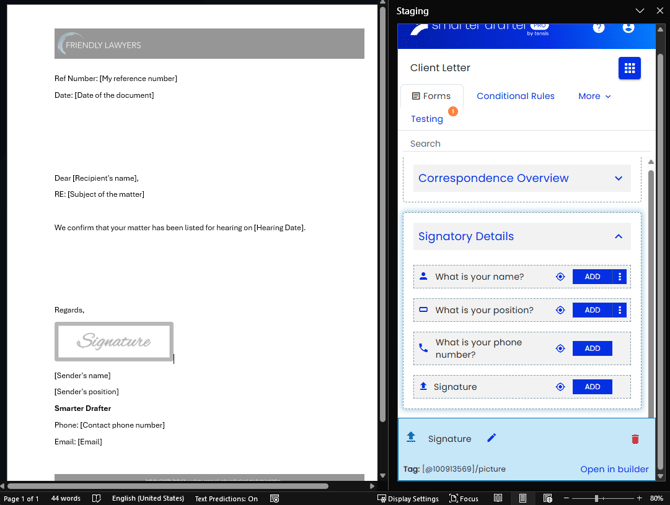Click '[My reference number]' placeholder

(138, 79)
